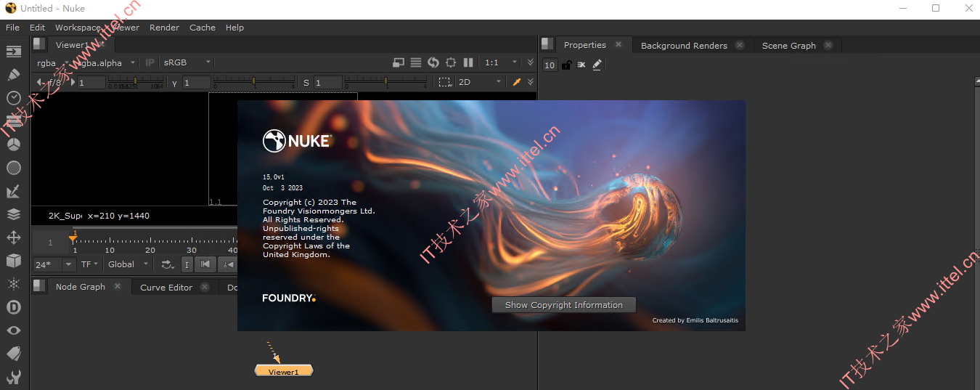
Task: Open the Global frame range dropdown
Action: pos(128,264)
